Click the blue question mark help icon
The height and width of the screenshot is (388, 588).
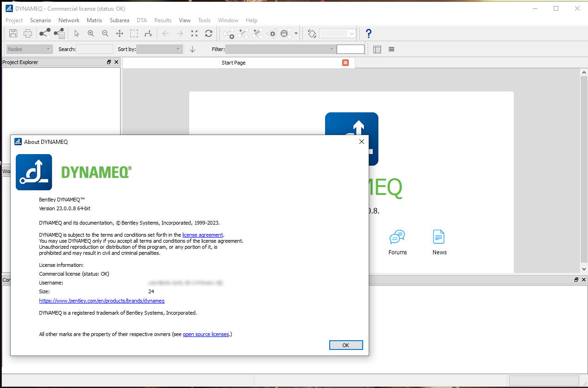[x=369, y=33]
